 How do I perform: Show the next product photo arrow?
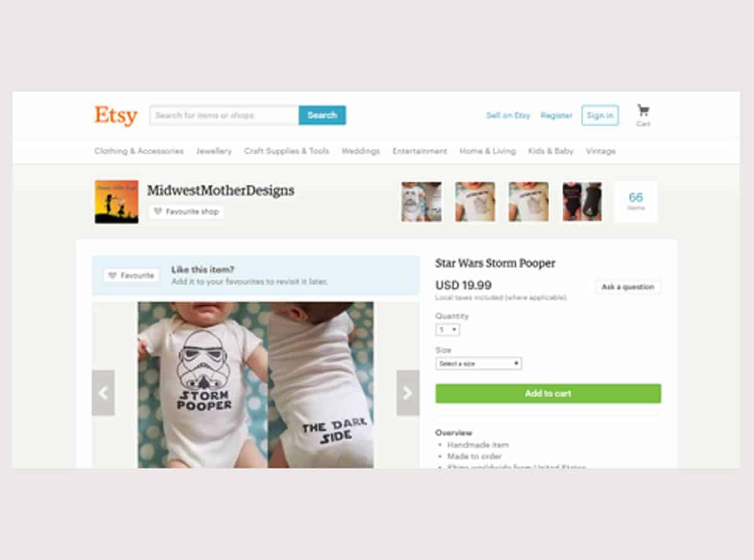tap(408, 393)
